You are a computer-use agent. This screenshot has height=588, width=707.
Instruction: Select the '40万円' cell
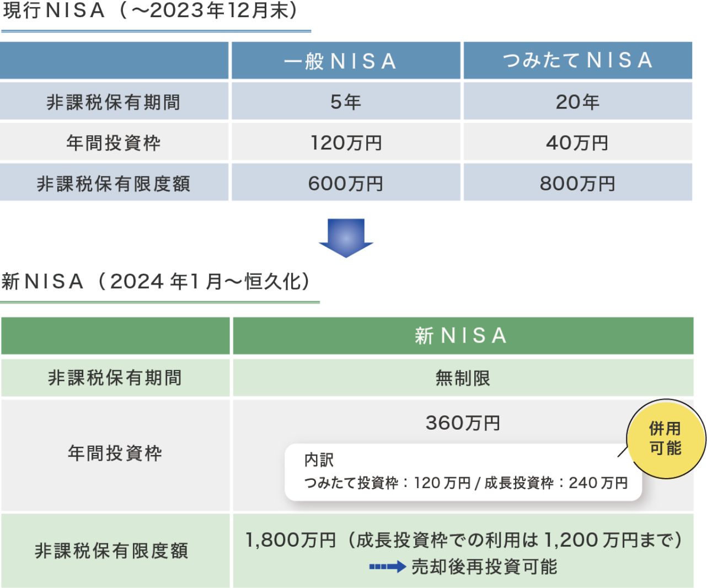pos(578,142)
